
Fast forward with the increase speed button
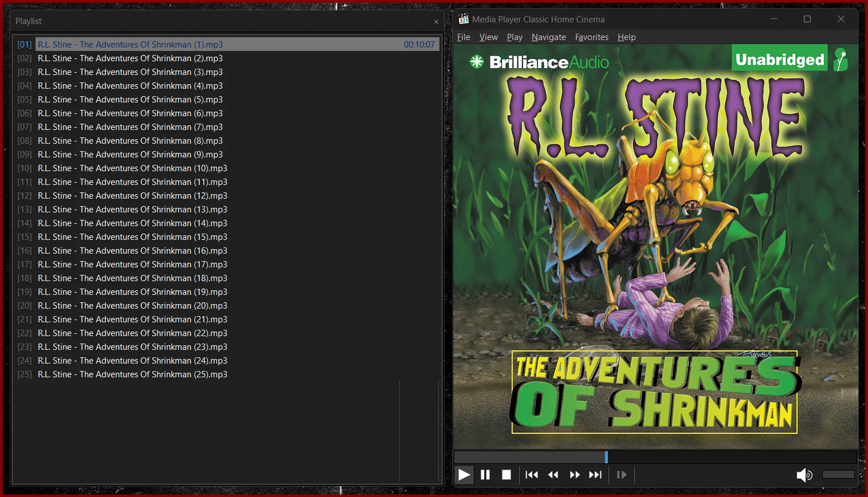[575, 475]
